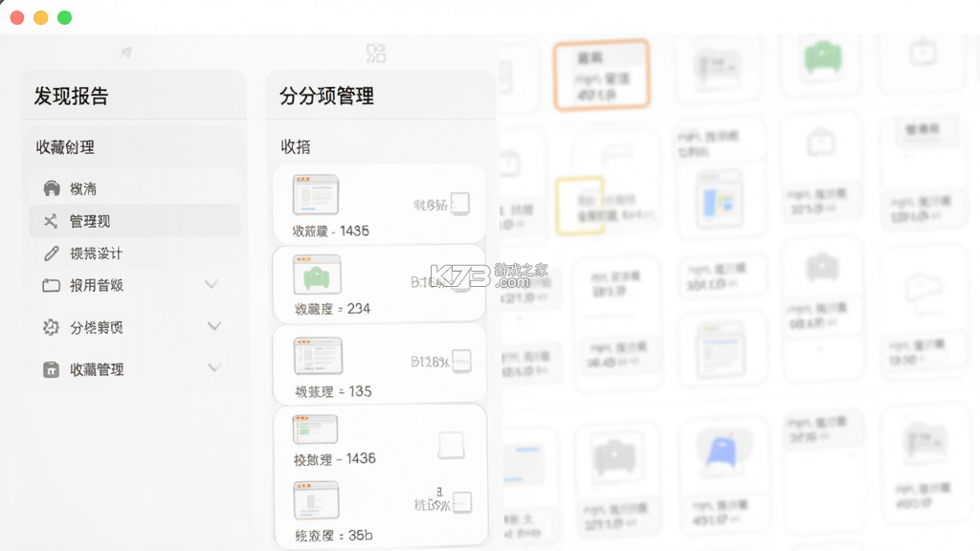The image size is (980, 551).
Task: Click the gear icon in the sidebar
Action: tap(51, 327)
